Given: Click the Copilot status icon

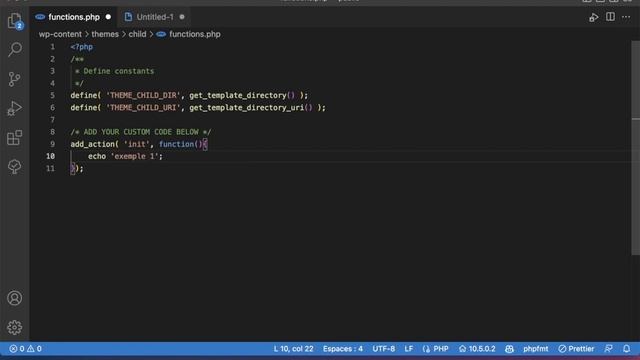Looking at the screenshot, I should coord(509,349).
